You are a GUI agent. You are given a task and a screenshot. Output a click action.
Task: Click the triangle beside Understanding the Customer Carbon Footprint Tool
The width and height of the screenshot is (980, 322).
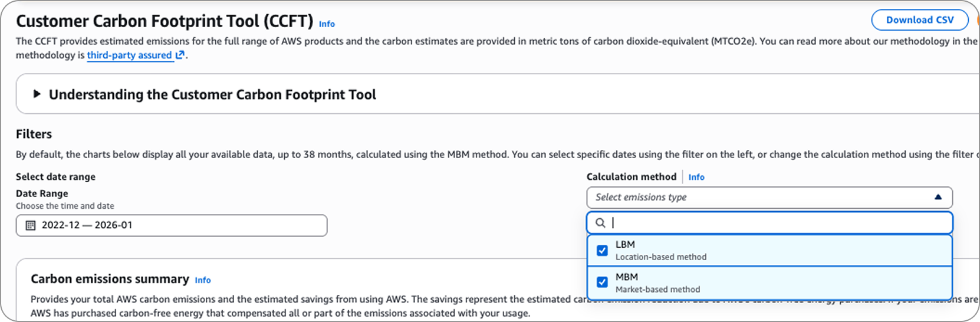pyautogui.click(x=37, y=94)
